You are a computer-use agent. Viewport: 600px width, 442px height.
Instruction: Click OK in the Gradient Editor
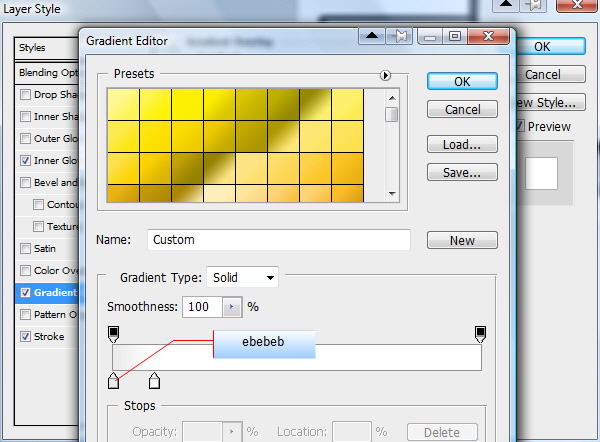(x=462, y=82)
